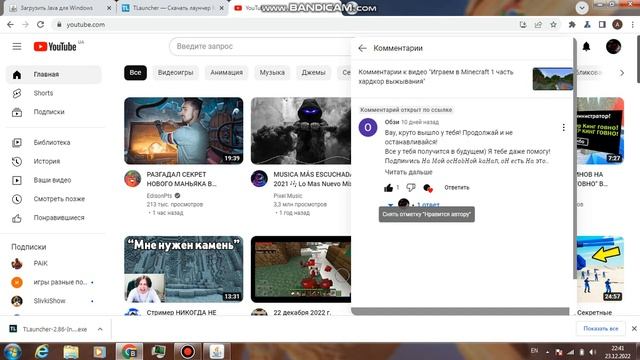The image size is (640, 360).
Task: Open the YouTube account avatar menu
Action: (613, 47)
